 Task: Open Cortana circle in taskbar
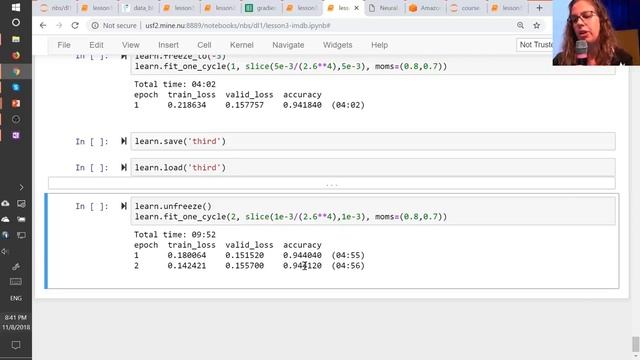click(16, 22)
